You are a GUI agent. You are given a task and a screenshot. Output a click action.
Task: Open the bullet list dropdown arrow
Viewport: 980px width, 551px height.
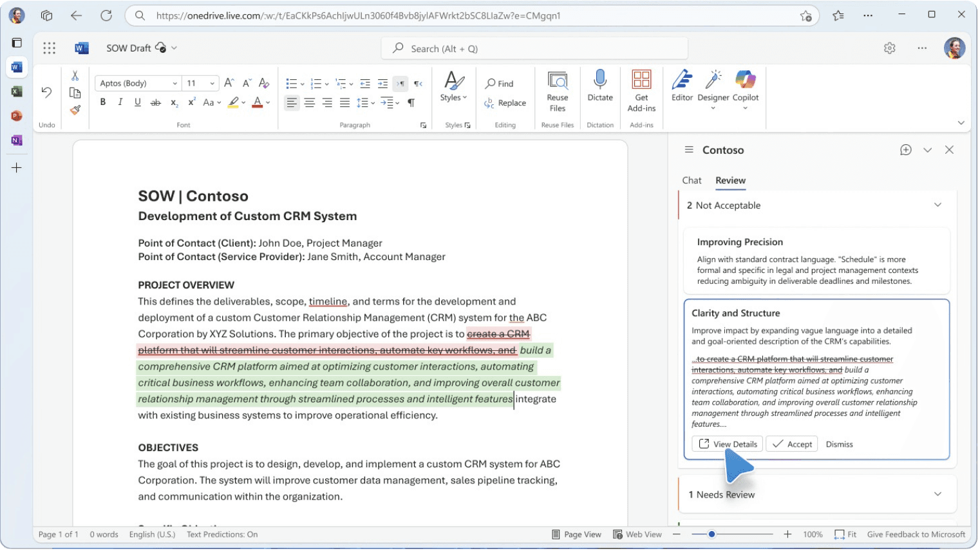(303, 84)
